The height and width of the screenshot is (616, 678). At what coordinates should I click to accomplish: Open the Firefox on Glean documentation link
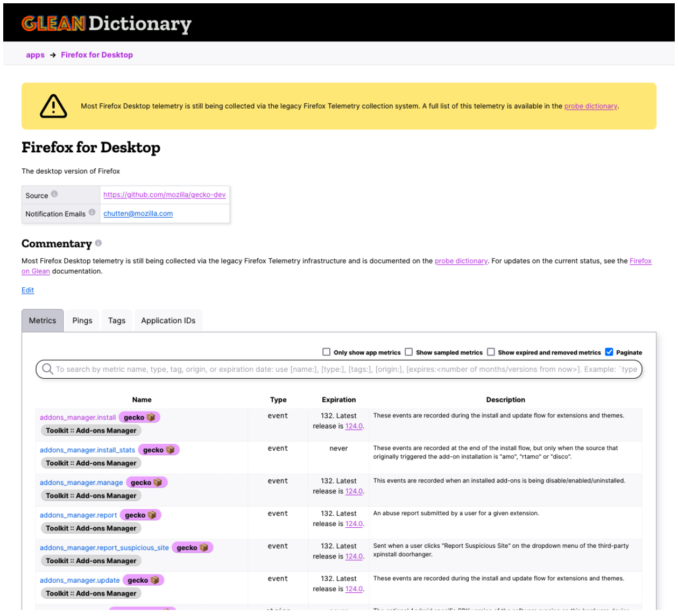click(x=640, y=261)
